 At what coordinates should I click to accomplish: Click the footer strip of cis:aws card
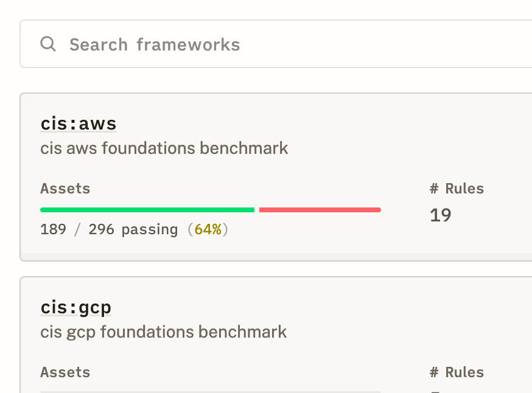[x=274, y=256]
